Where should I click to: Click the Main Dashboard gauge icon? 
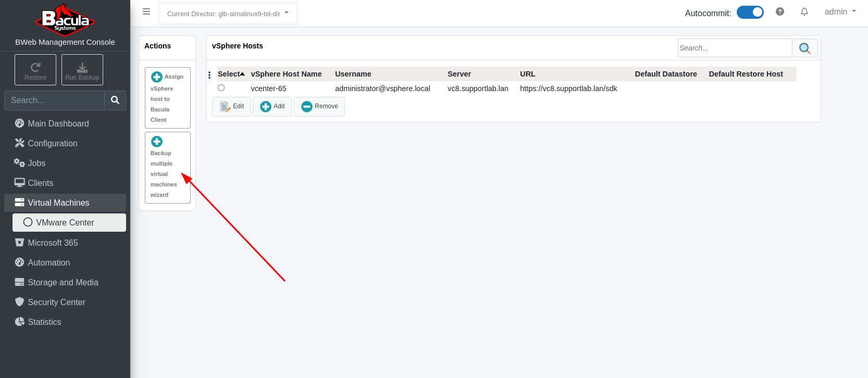point(19,123)
